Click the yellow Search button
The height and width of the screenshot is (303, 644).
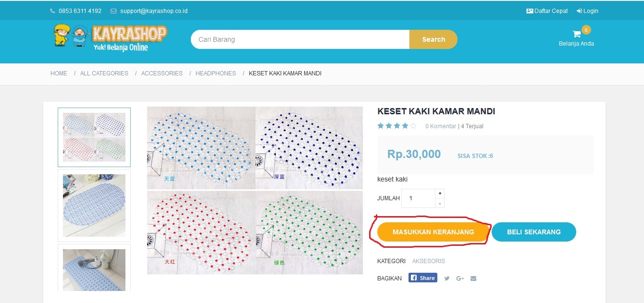pos(433,39)
